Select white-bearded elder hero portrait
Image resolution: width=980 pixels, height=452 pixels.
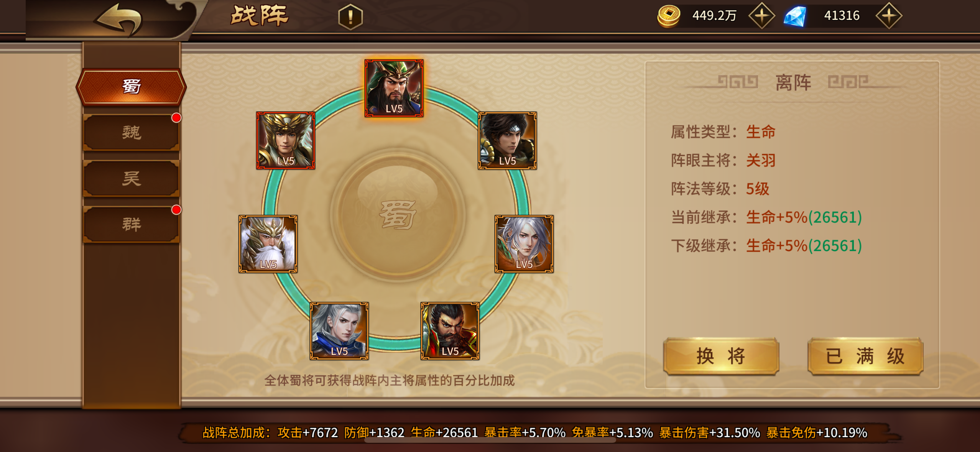[268, 244]
